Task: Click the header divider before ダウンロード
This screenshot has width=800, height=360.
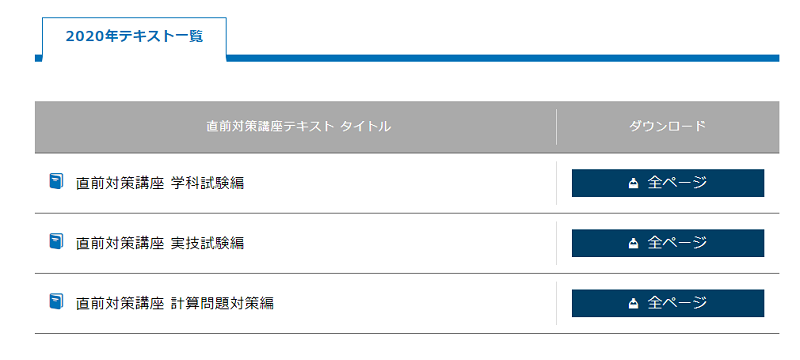Action: click(556, 127)
